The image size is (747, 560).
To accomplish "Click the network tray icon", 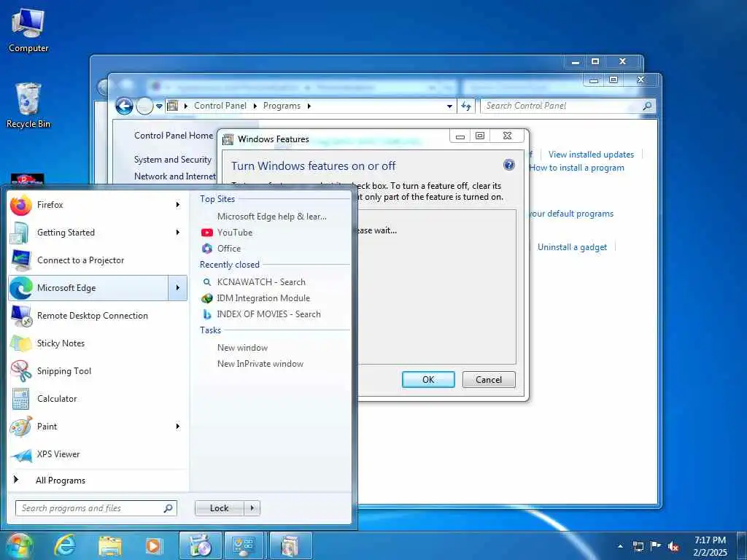I will (638, 546).
